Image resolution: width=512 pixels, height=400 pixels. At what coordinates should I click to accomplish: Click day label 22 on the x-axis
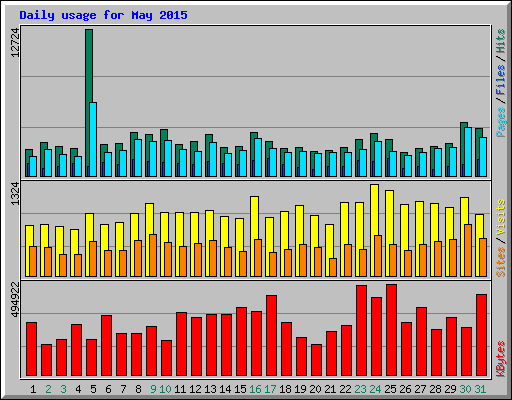click(345, 389)
